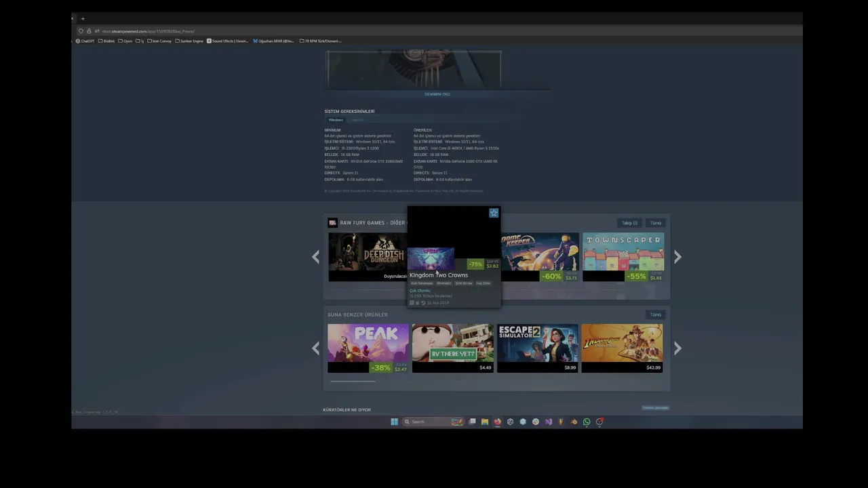Click the -60% discount on Dome Keeper
Screen dimensions: 868x488
[x=551, y=277]
